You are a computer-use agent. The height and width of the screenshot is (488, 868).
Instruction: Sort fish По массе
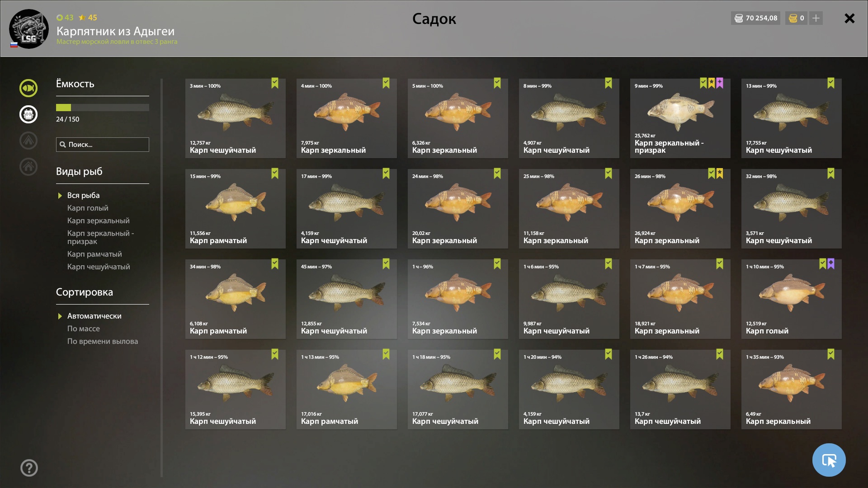pos(83,328)
